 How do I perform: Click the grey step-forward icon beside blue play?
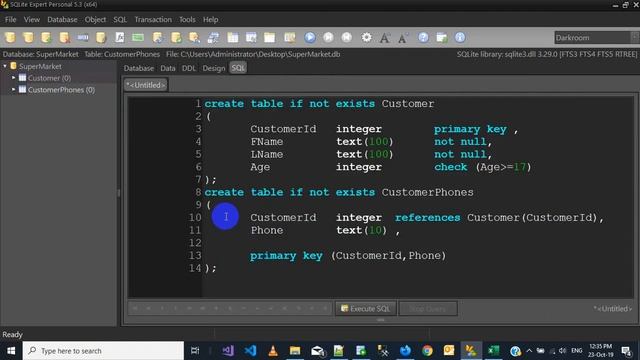328,38
